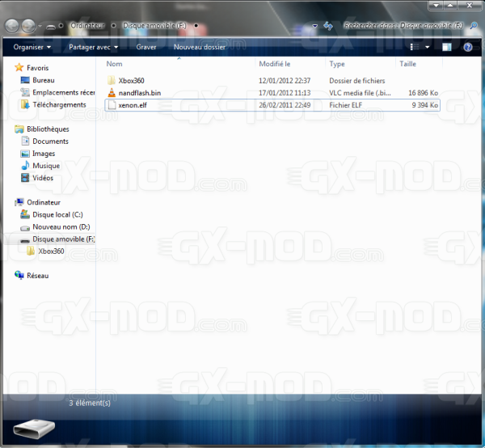This screenshot has width=485, height=448.
Task: Click the date 12/01/2012 22:37
Action: (x=285, y=81)
